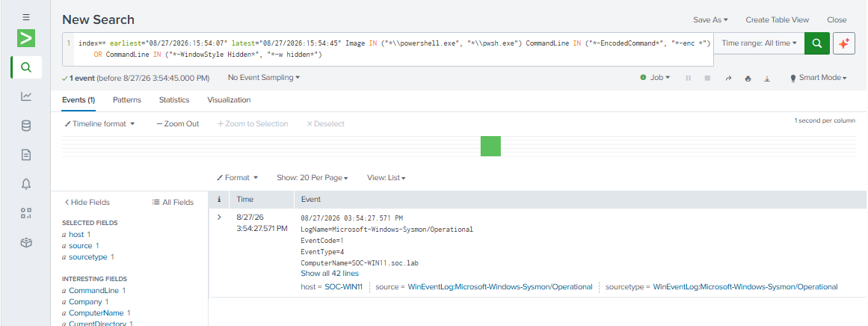The width and height of the screenshot is (868, 326).
Task: Open the Timeline format dropdown
Action: (99, 123)
